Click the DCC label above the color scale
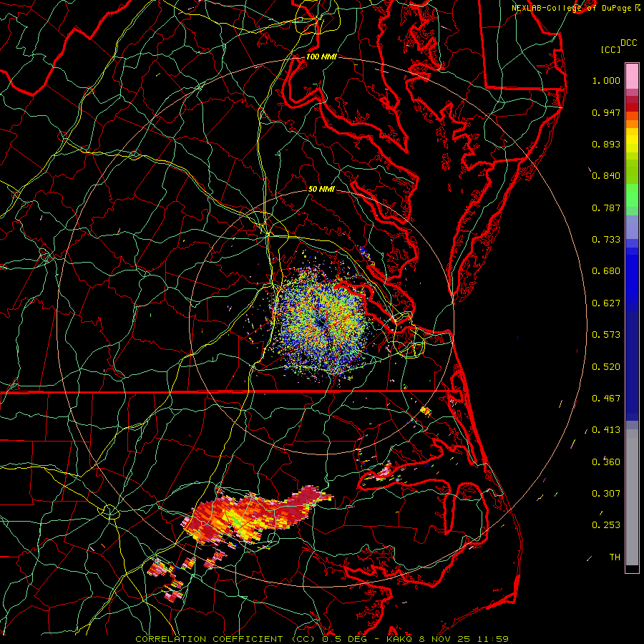Screen dimensions: 644x644 click(628, 43)
